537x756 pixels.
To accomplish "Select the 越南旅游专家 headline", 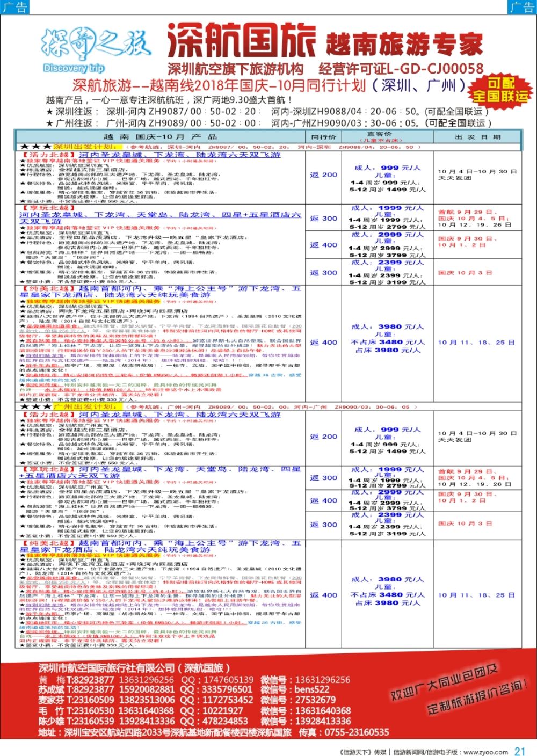I will (x=404, y=43).
